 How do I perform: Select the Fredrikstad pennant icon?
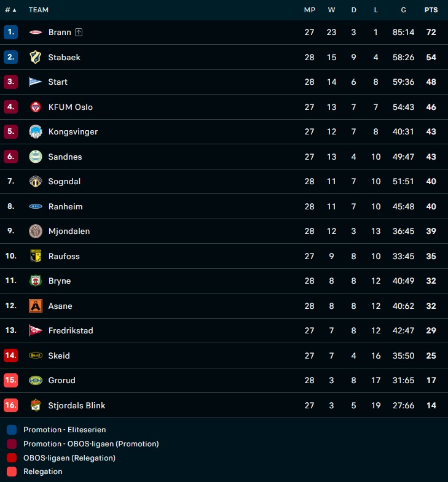point(36,330)
